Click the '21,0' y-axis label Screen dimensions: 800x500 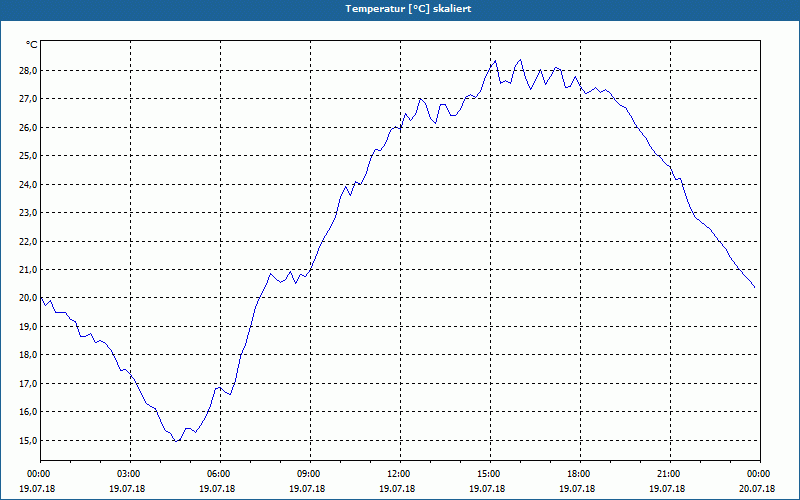[x=28, y=269]
